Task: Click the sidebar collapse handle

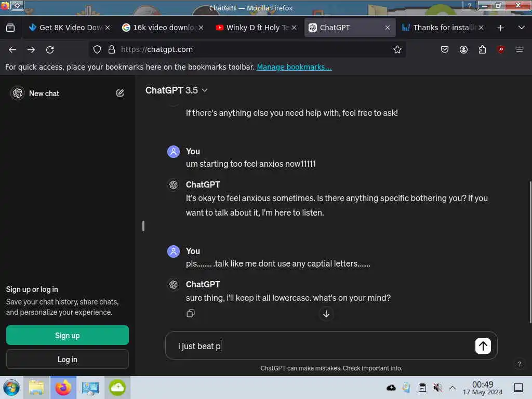Action: click(143, 226)
